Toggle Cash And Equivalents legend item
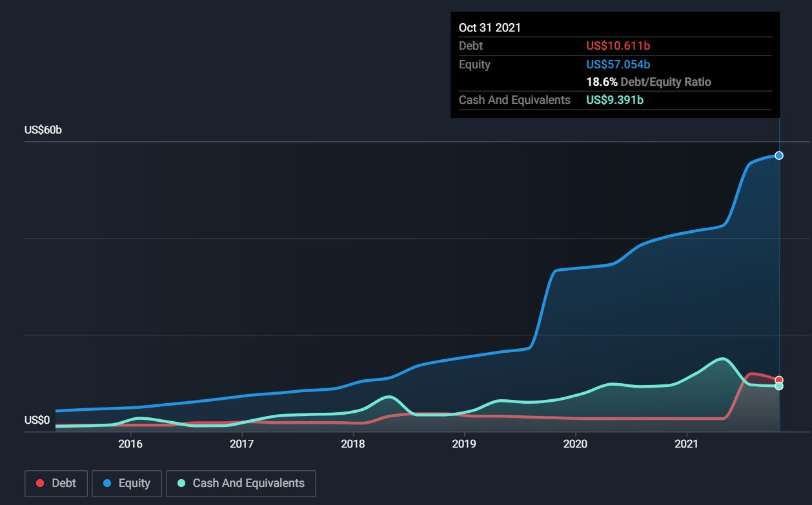This screenshot has width=812, height=505. tap(241, 483)
